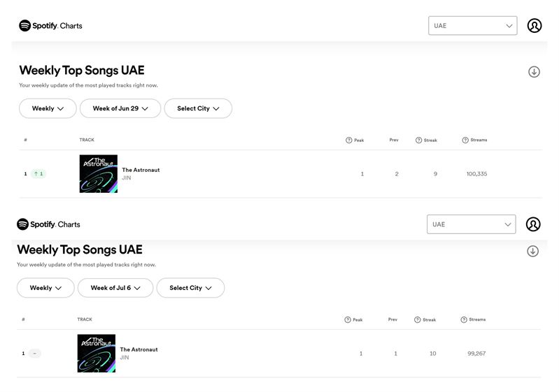The image size is (559, 392).
Task: Click the top Spotify Charts logo
Action: coord(50,26)
